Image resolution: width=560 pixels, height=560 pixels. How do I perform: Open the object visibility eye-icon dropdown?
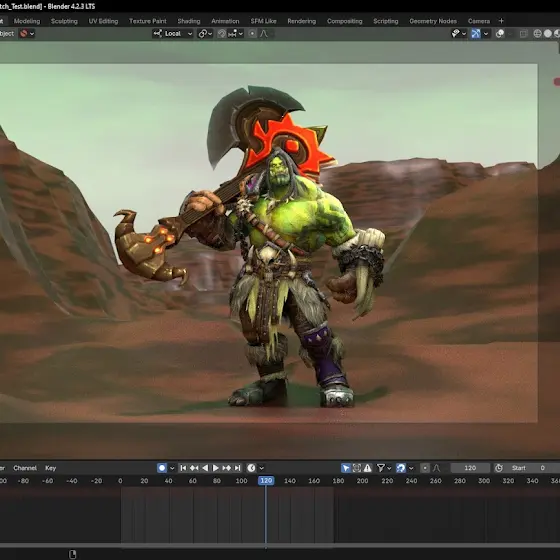pos(459,34)
